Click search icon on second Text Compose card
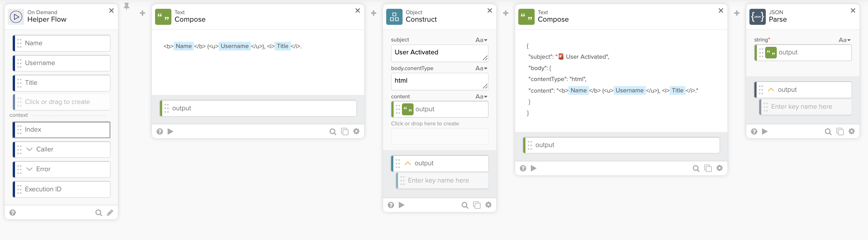The height and width of the screenshot is (240, 868). pyautogui.click(x=696, y=168)
